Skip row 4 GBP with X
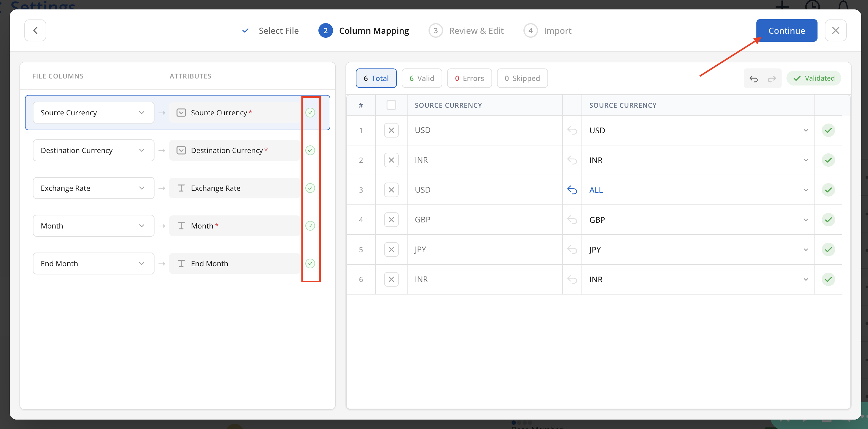This screenshot has height=429, width=868. [x=391, y=220]
